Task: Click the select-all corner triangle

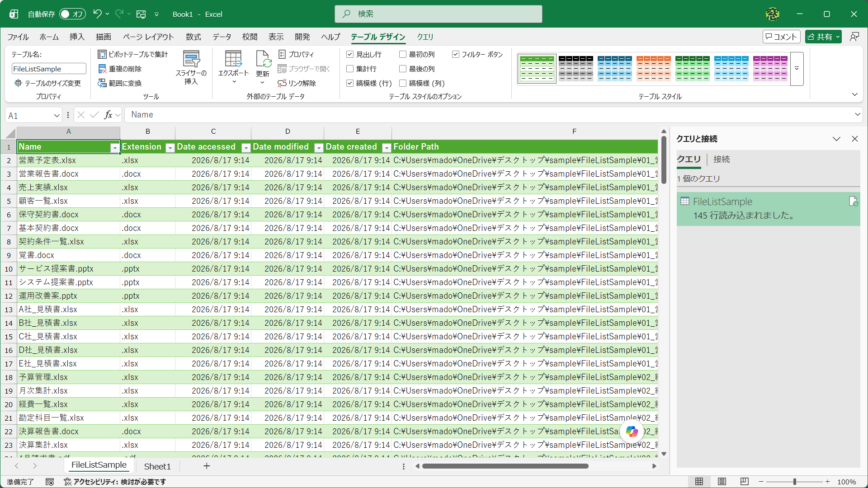Action: [x=10, y=133]
